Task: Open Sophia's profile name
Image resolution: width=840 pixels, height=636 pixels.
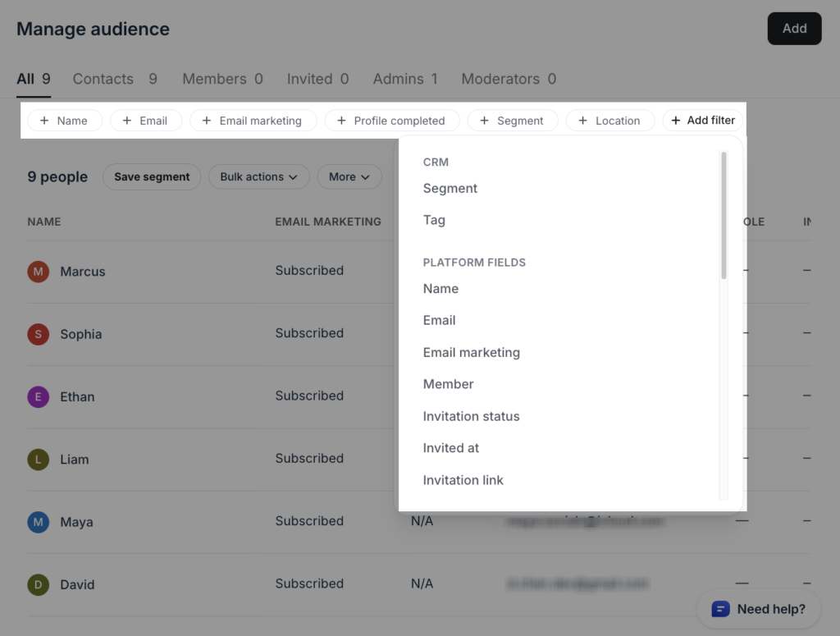Action: pos(81,334)
